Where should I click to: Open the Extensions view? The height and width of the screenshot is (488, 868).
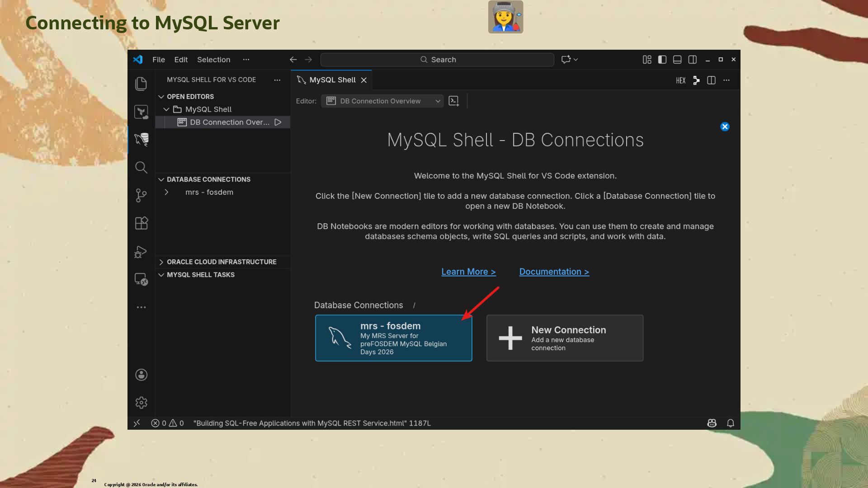[x=141, y=223]
